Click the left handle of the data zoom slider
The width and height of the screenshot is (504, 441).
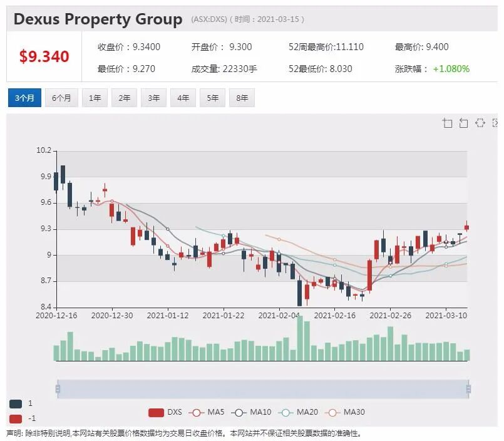(58, 389)
